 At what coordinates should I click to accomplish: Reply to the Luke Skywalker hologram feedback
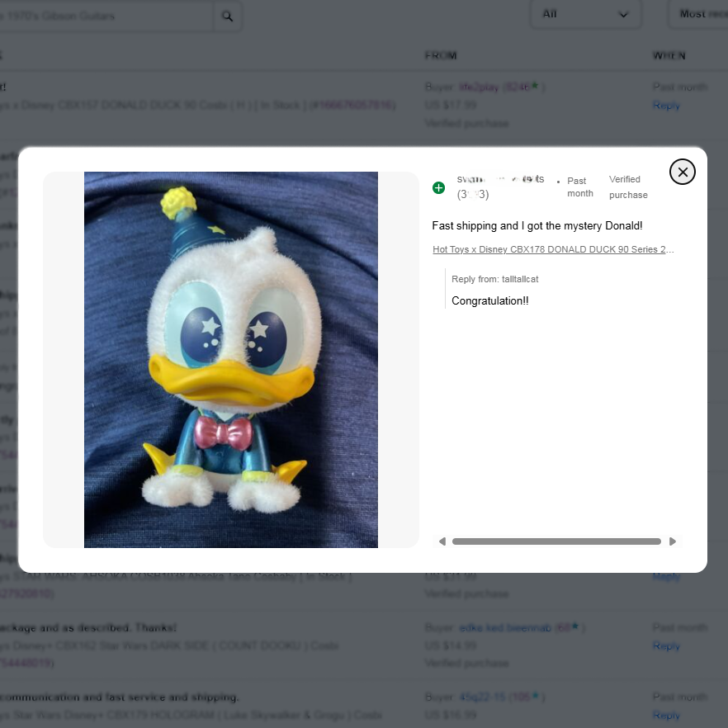[x=666, y=715]
